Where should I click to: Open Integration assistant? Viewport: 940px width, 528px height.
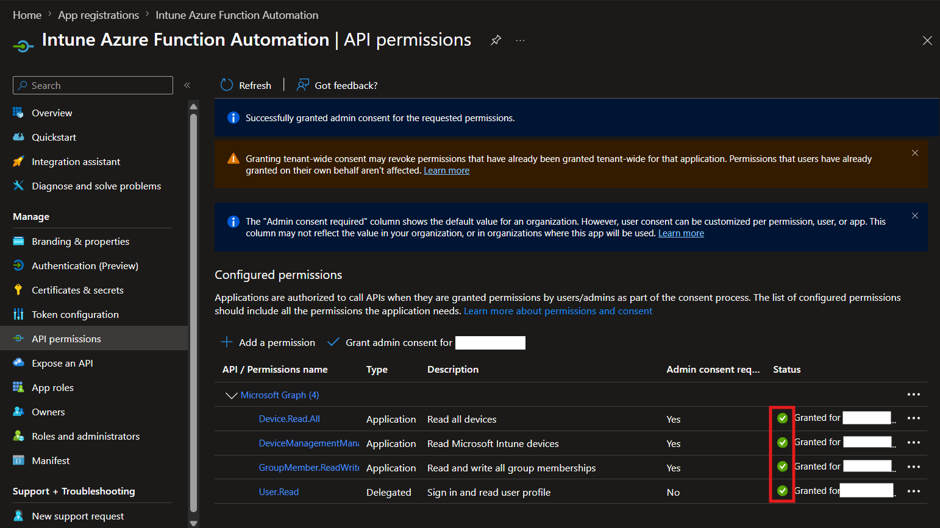click(x=76, y=162)
